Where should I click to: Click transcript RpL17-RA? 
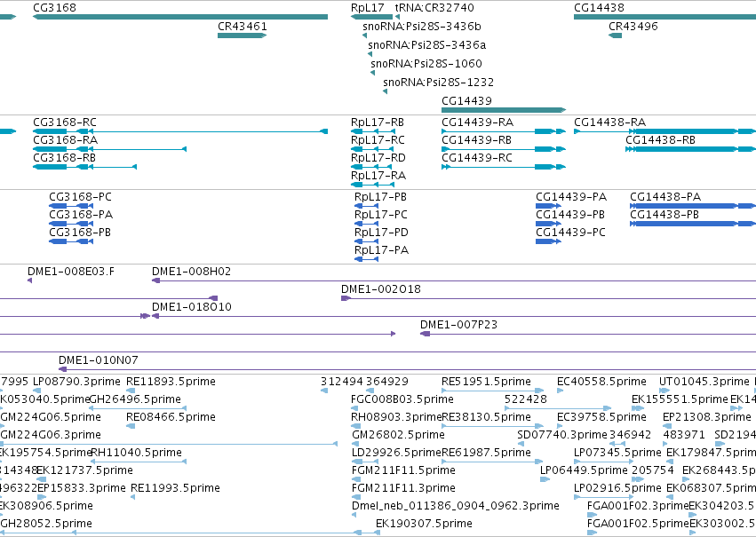tap(373, 185)
